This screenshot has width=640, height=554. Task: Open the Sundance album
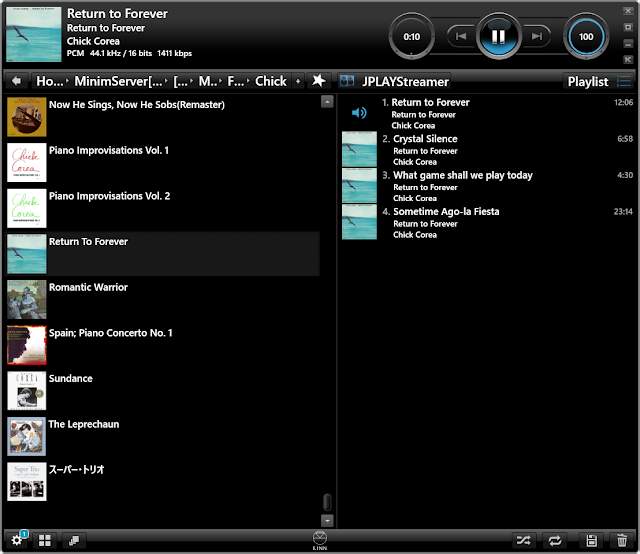162,391
